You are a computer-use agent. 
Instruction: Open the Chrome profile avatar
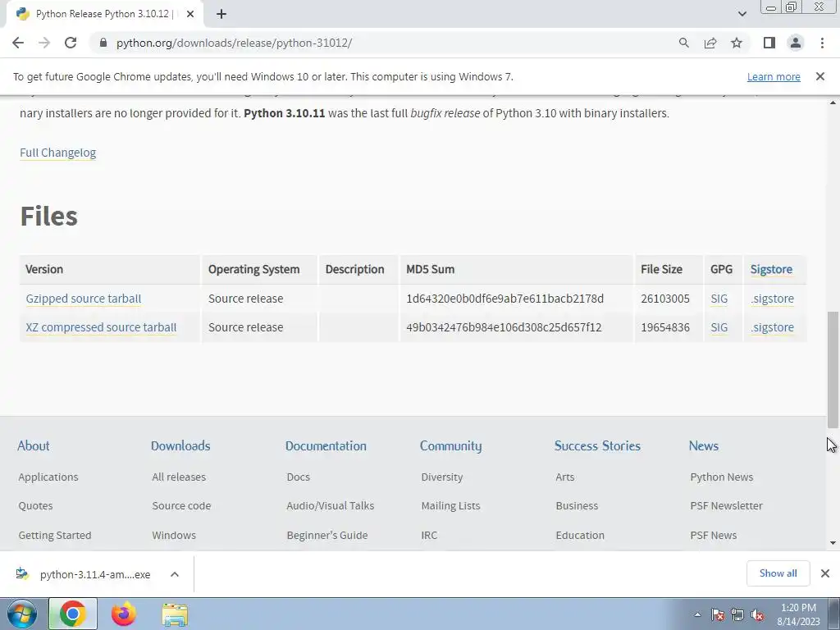point(796,43)
